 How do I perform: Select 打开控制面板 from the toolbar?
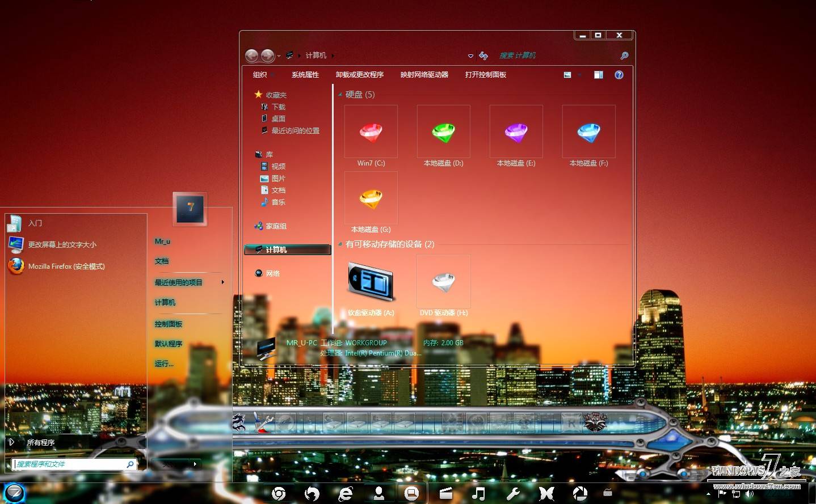coord(485,74)
